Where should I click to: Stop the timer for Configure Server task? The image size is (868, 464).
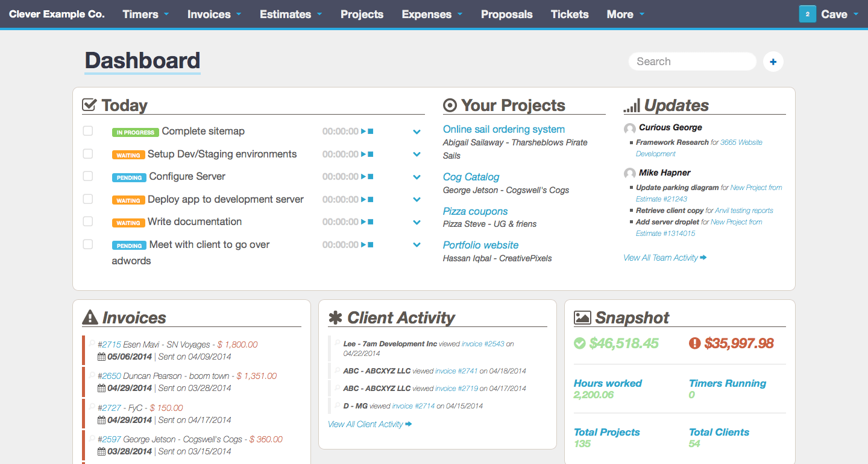[x=371, y=177]
